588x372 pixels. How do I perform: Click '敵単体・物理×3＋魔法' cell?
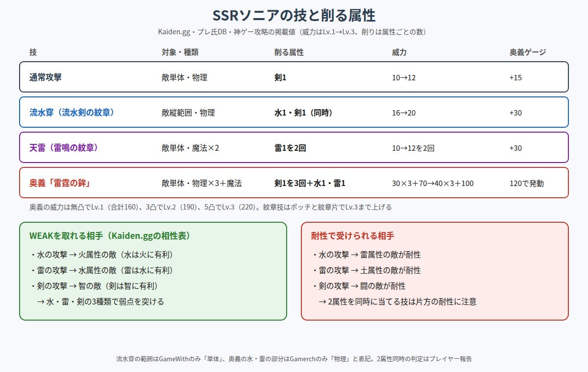click(x=201, y=184)
